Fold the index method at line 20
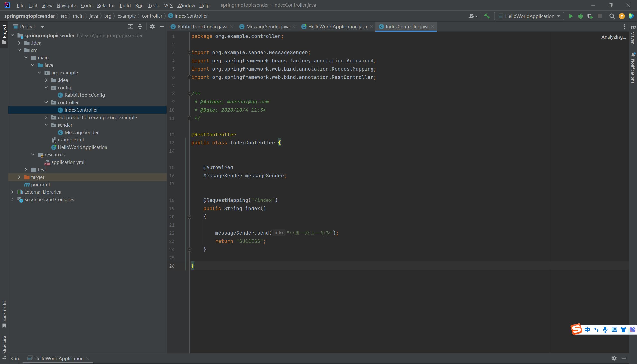The width and height of the screenshot is (637, 364). (189, 217)
